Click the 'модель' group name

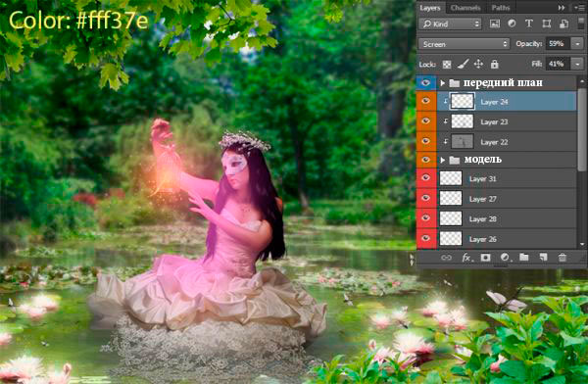pos(482,160)
